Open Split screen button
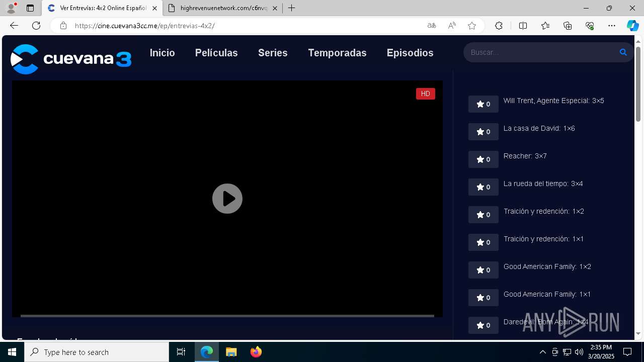The width and height of the screenshot is (644, 362). click(x=523, y=26)
